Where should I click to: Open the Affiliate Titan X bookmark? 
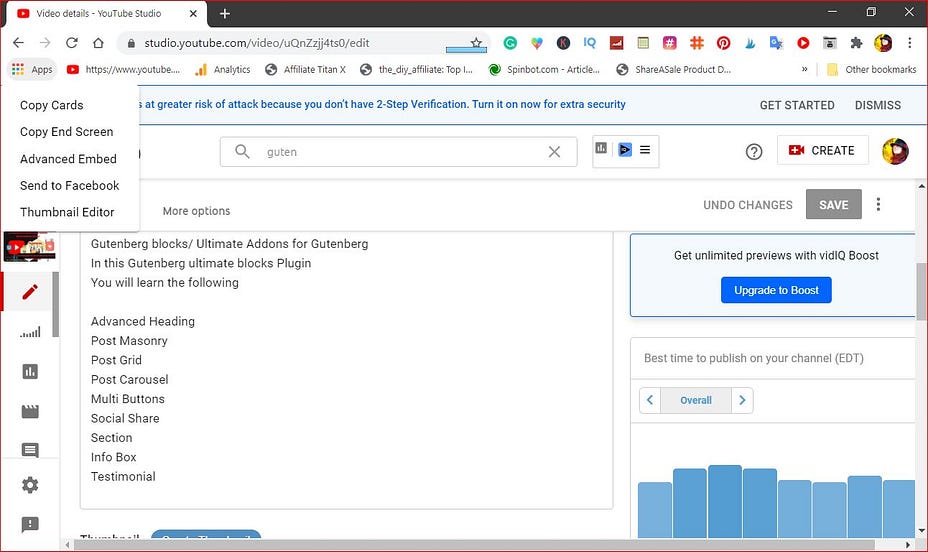click(305, 69)
